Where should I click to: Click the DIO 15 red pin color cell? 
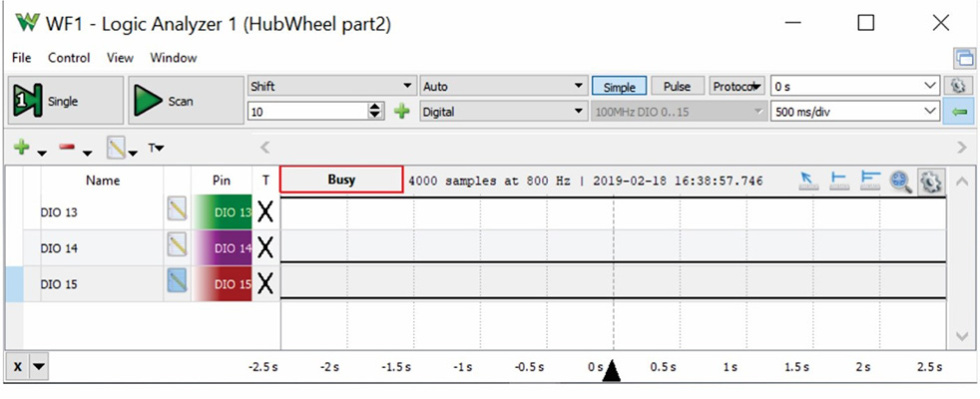221,283
